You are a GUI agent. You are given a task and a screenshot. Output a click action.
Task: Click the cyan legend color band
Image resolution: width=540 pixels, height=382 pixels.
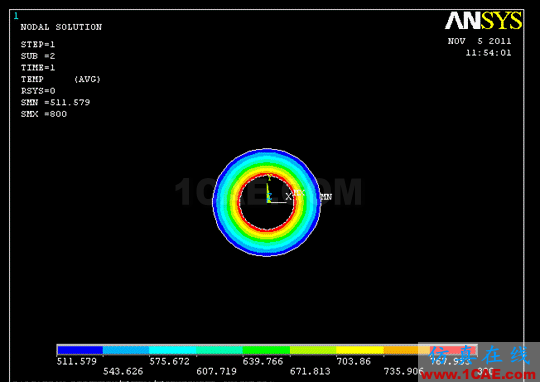coord(173,350)
